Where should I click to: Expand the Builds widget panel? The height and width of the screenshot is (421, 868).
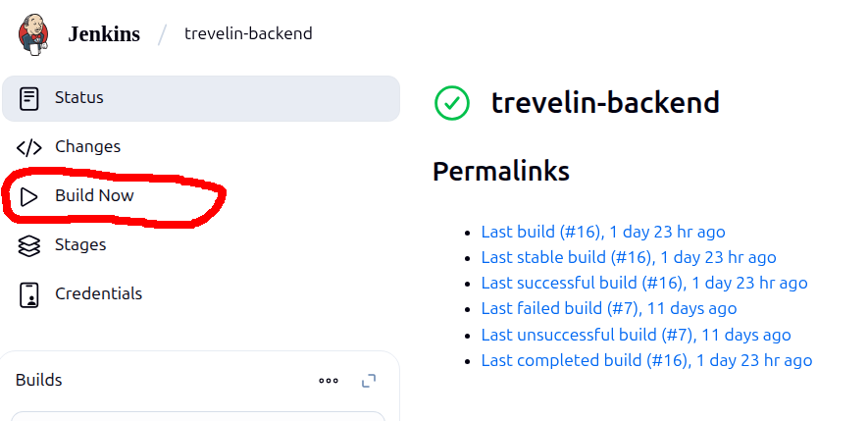click(369, 381)
